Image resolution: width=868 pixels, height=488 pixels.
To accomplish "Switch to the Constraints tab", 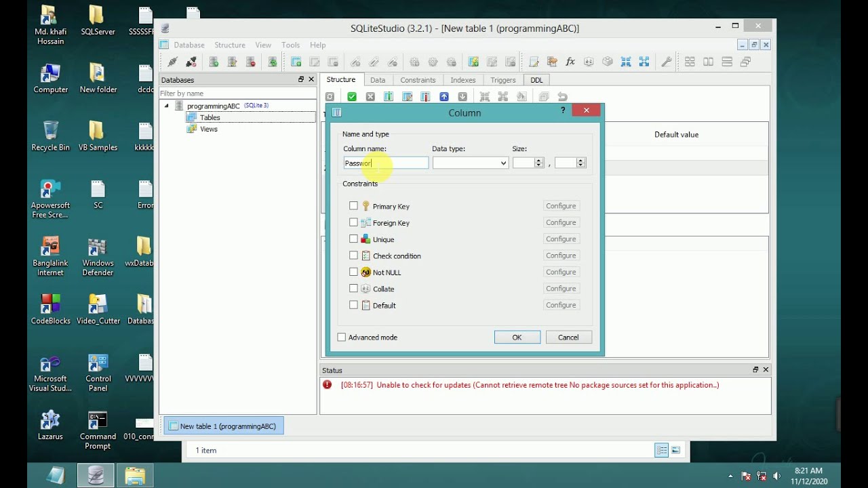I will tap(418, 80).
